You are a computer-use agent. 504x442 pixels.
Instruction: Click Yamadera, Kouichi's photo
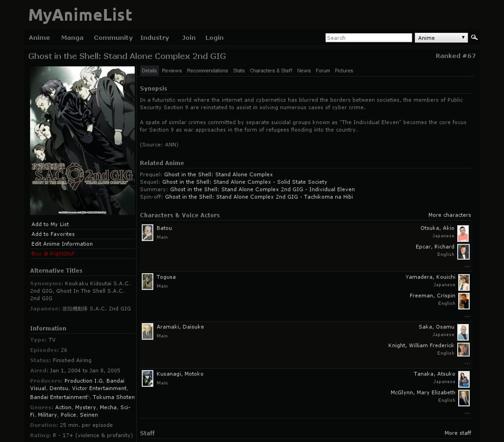point(463,282)
